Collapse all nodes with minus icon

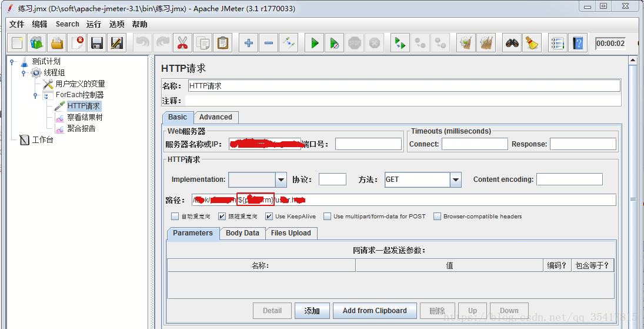pyautogui.click(x=268, y=43)
